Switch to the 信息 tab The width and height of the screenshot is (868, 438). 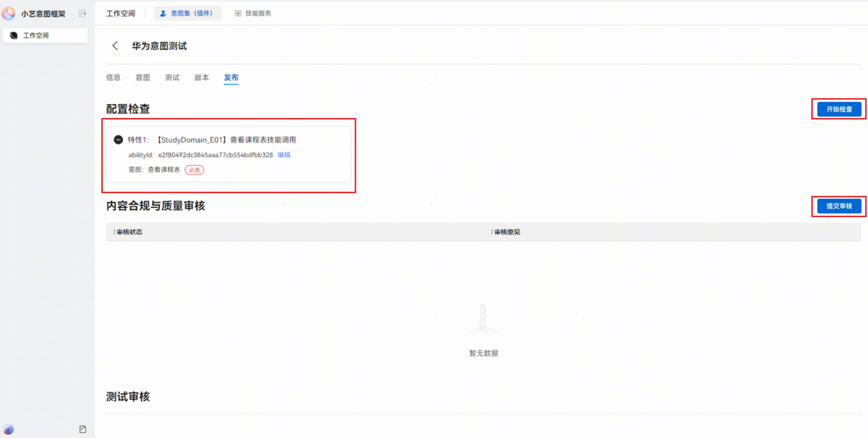coord(114,77)
